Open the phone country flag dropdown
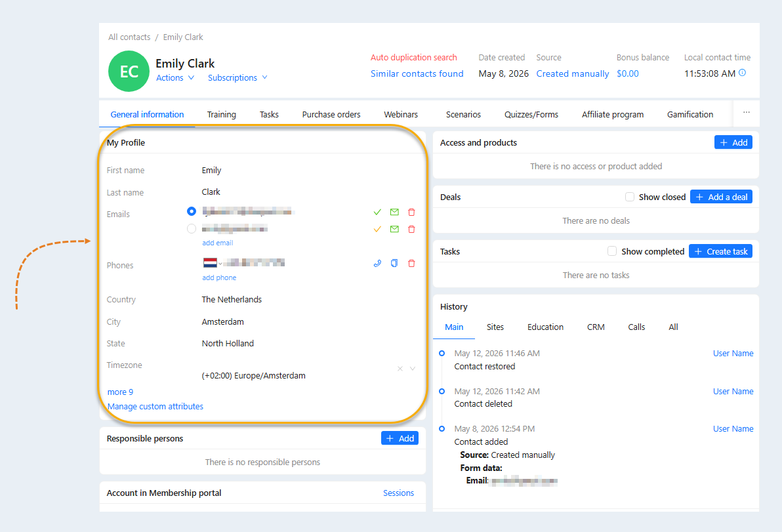This screenshot has height=532, width=782. (213, 263)
